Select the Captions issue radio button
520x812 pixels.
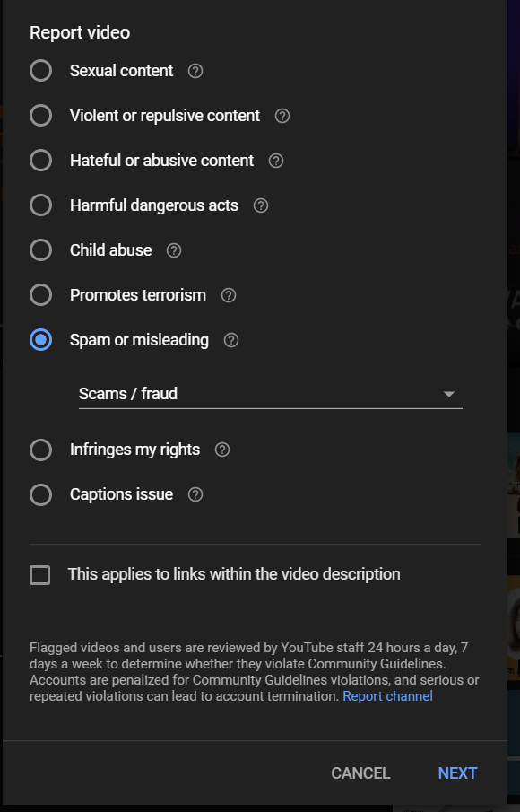41,494
